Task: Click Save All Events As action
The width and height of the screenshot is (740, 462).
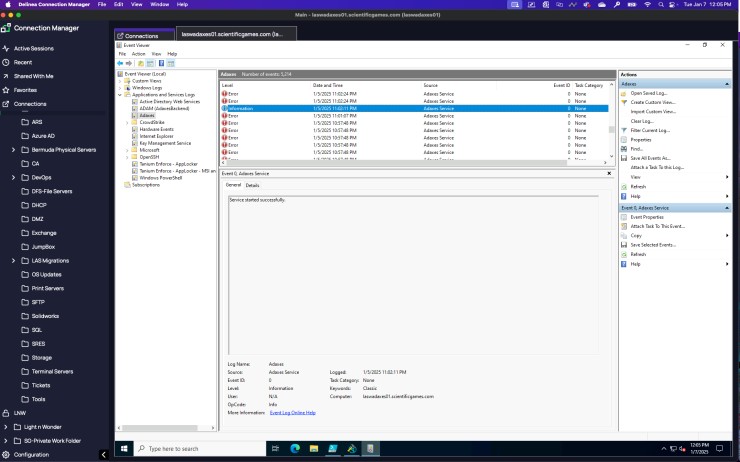Action: point(650,158)
